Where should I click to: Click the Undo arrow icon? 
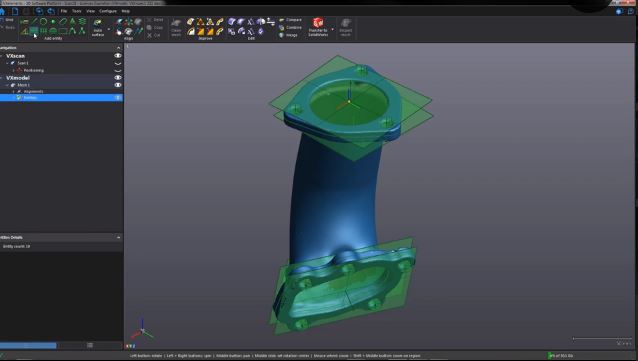coord(39,11)
